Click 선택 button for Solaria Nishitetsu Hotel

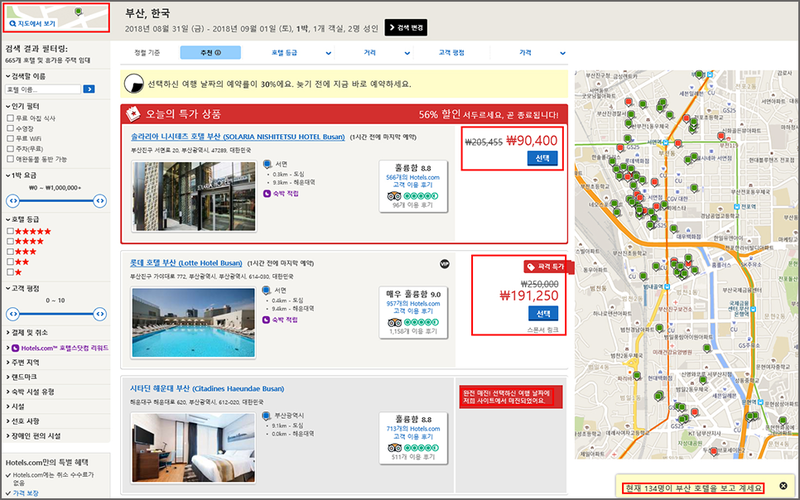[541, 159]
